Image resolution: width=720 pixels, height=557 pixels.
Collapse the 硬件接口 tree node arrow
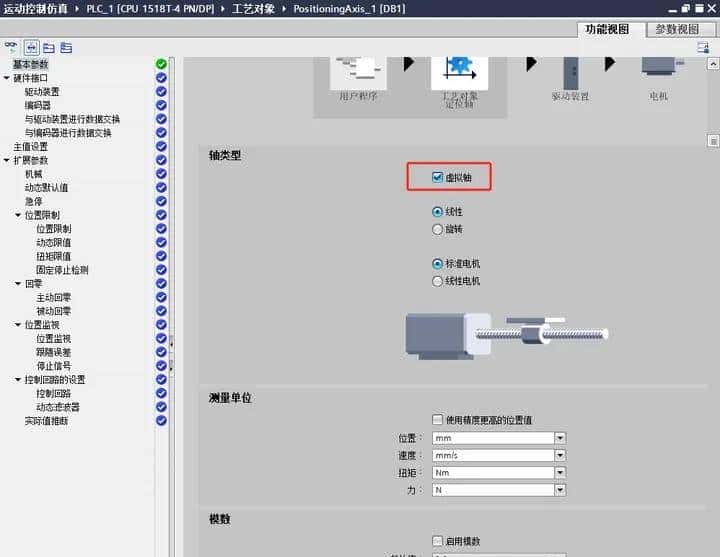(6, 78)
